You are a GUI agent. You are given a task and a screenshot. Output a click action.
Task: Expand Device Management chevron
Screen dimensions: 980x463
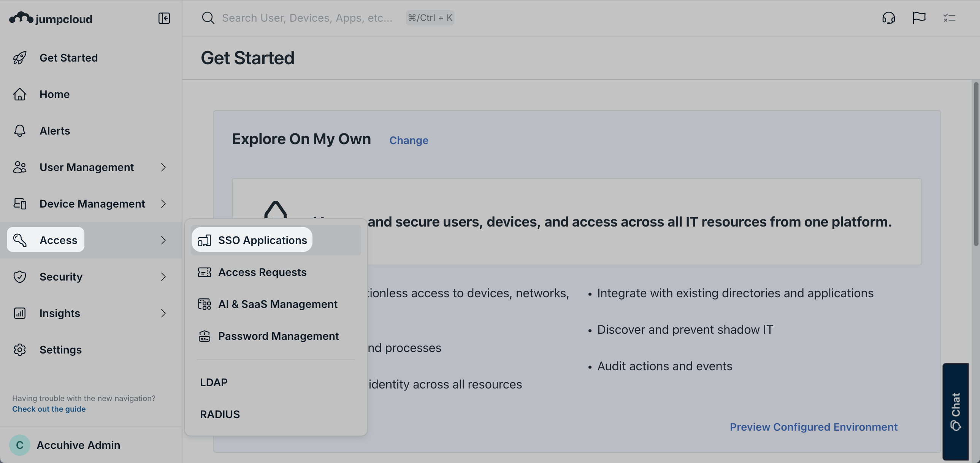pyautogui.click(x=163, y=204)
